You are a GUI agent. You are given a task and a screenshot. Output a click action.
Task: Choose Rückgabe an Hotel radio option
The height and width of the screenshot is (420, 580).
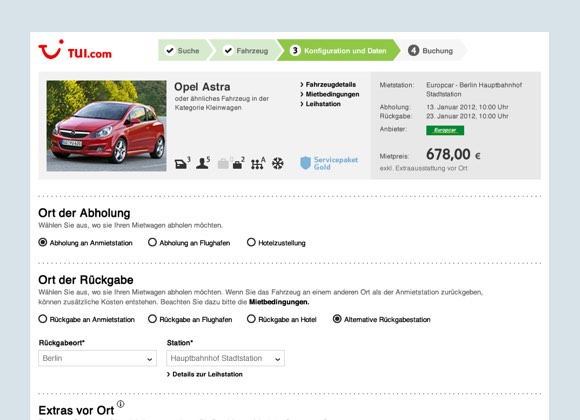pos(251,319)
